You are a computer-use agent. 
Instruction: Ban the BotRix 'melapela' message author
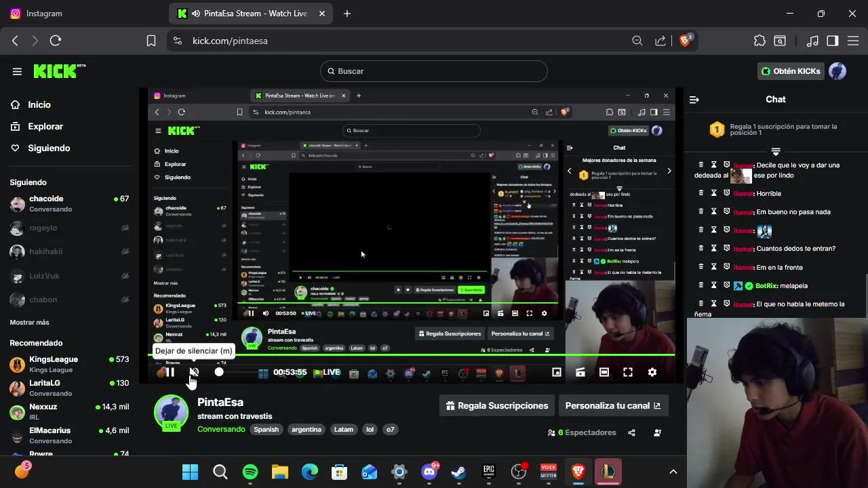tap(726, 285)
